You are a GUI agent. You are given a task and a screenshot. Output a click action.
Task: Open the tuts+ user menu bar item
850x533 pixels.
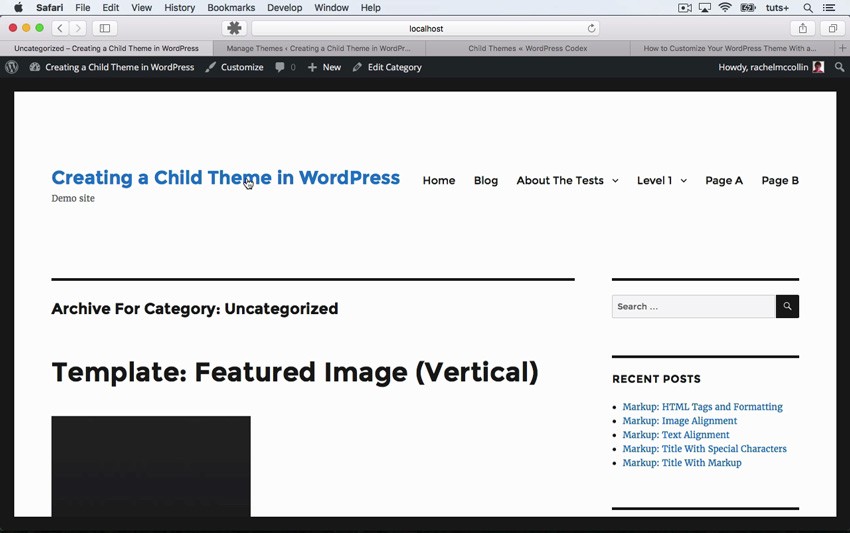coord(777,8)
